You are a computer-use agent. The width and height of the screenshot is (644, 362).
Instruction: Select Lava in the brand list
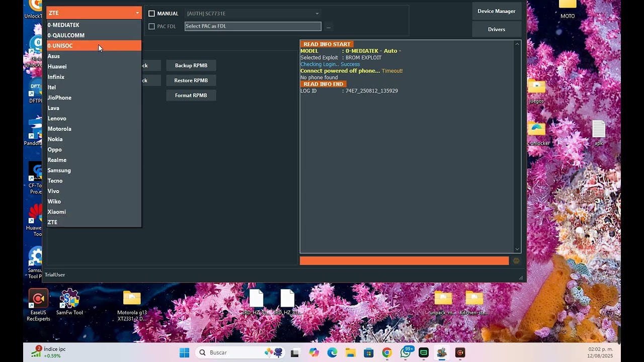[94, 108]
